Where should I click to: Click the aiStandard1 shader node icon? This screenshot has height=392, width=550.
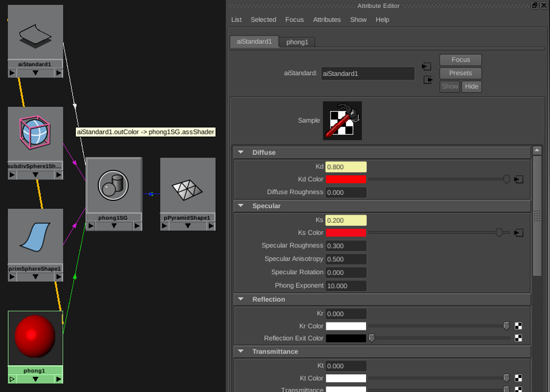pos(35,34)
